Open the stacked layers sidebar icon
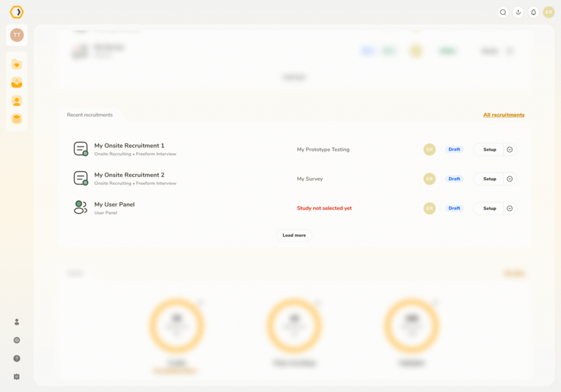 (17, 119)
